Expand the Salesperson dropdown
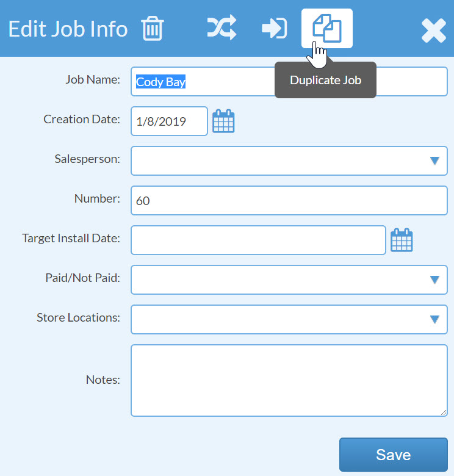The image size is (454, 476). point(289,160)
